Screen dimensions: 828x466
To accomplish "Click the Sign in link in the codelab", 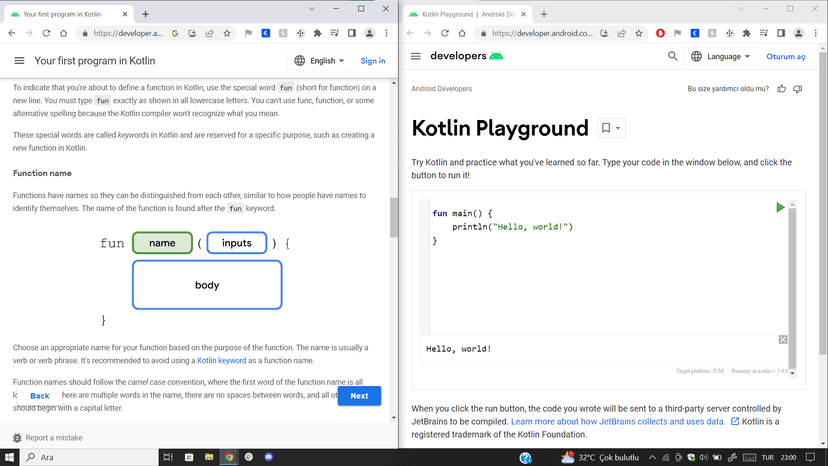I will pos(372,61).
